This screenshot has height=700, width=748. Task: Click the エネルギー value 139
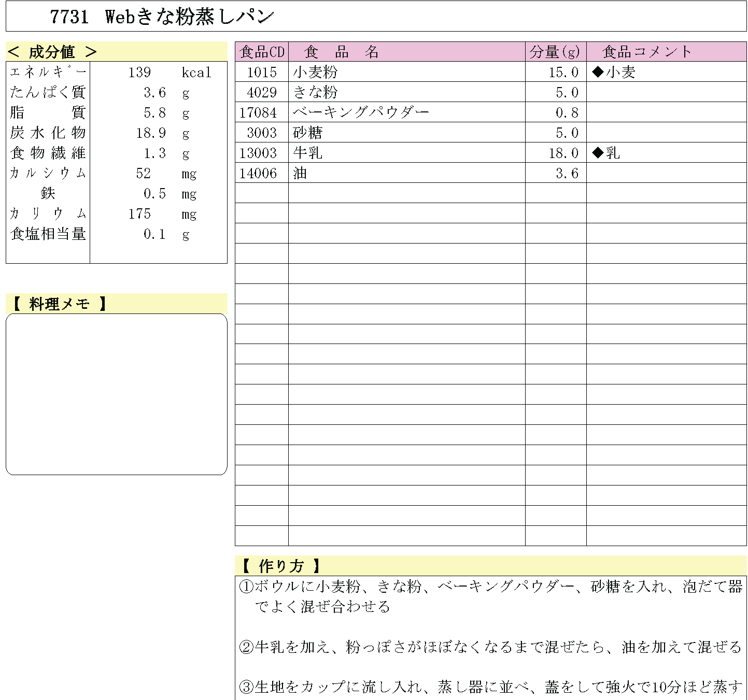(x=139, y=73)
